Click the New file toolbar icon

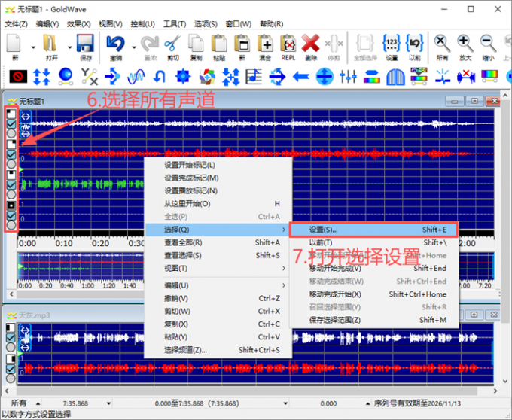coord(14,44)
